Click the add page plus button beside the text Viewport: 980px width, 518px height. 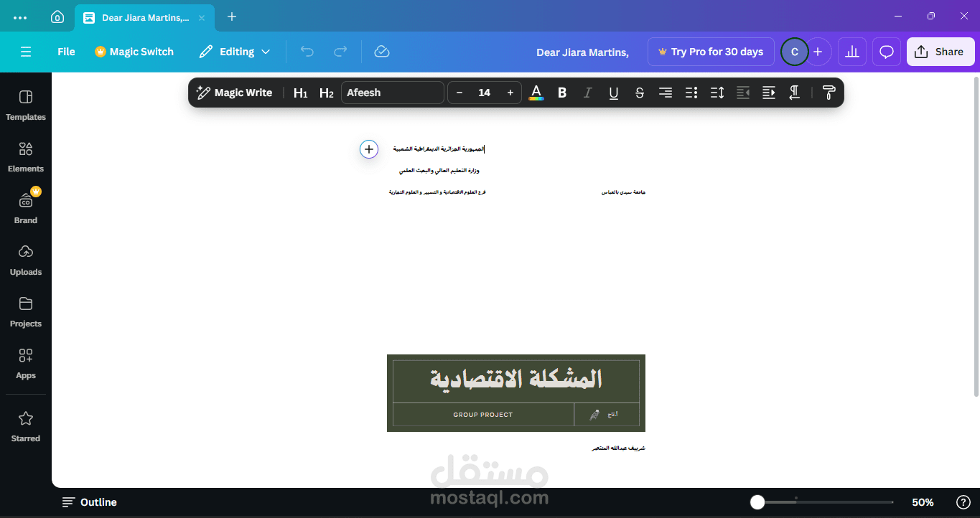point(368,149)
